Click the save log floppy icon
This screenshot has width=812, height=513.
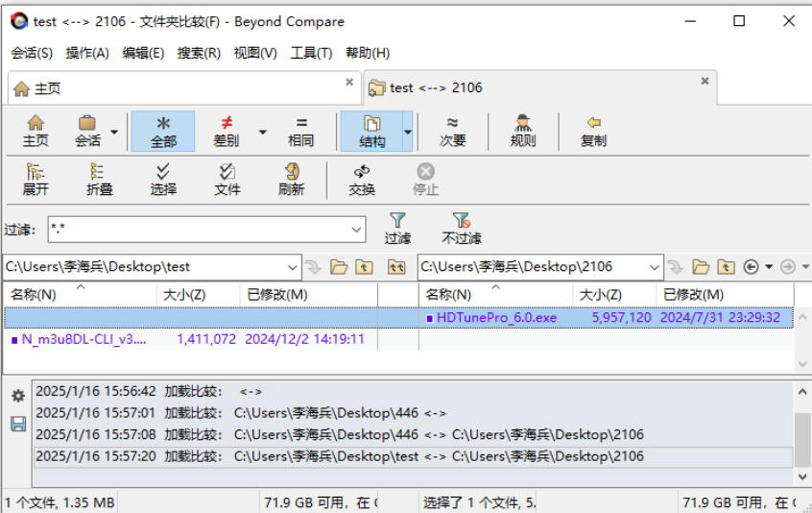pyautogui.click(x=18, y=425)
